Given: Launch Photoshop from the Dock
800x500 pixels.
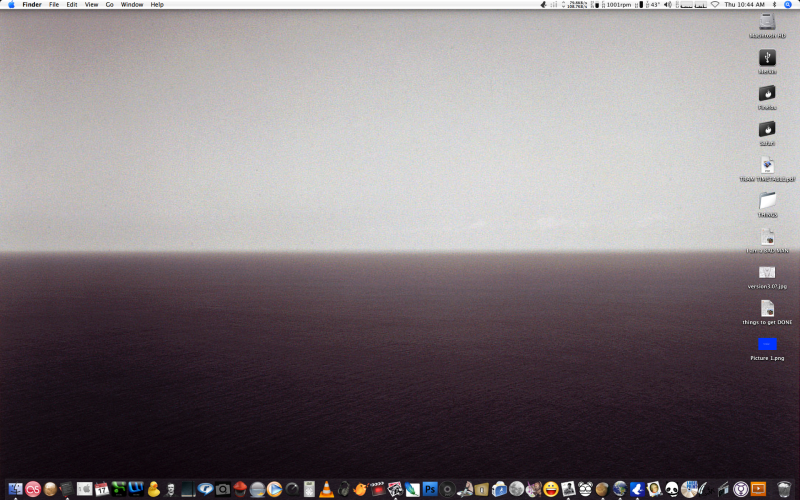Looking at the screenshot, I should click(430, 489).
